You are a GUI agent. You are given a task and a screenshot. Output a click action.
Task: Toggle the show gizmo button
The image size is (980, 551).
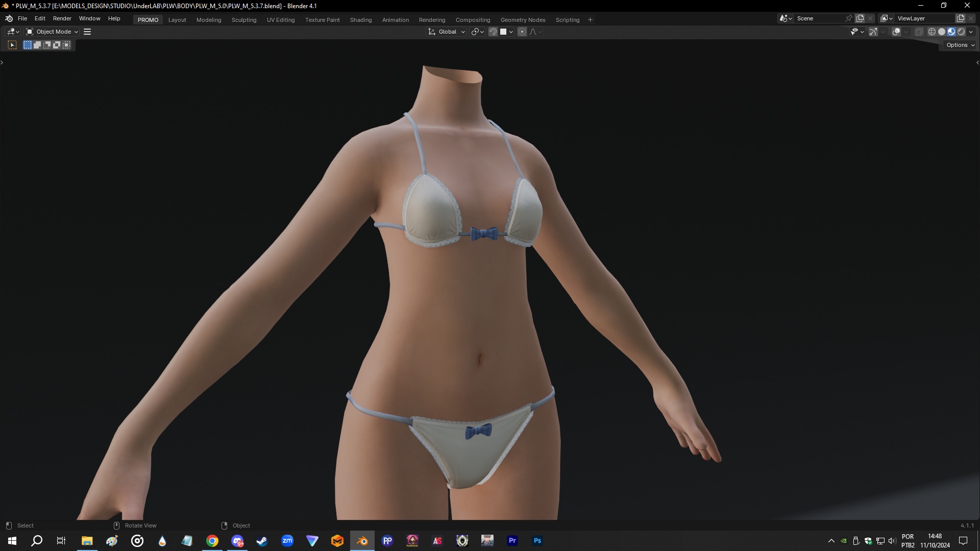coord(874,32)
